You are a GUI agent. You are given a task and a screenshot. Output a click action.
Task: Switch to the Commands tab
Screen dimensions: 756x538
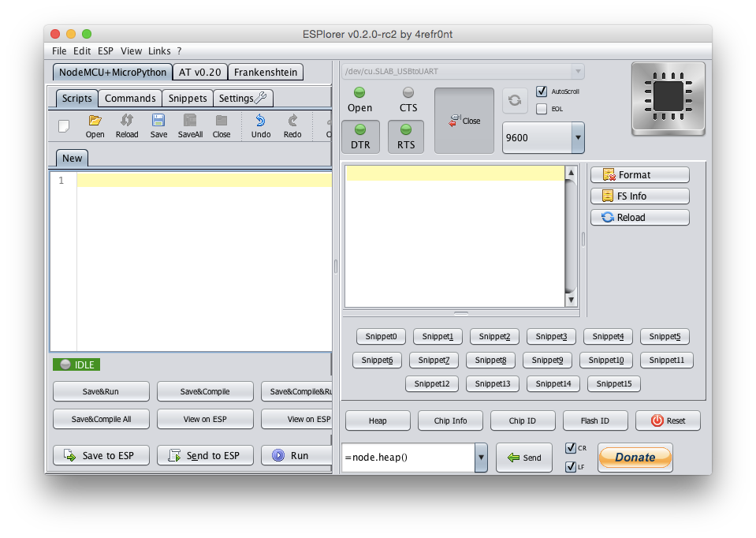tap(129, 98)
